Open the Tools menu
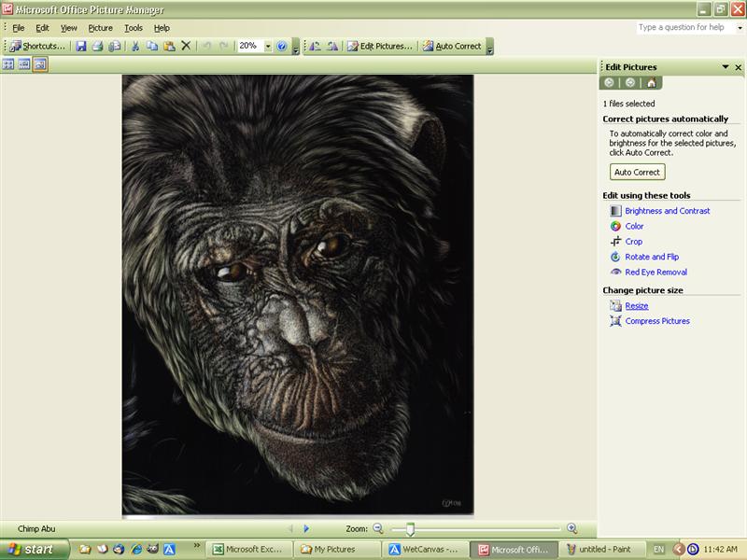The width and height of the screenshot is (747, 560). point(134,28)
